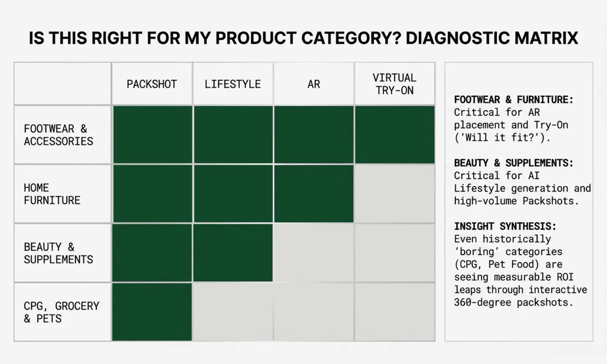Click the INSIGHT SYNTHESIS heading
Screen dimensions: 607x364
505,226
